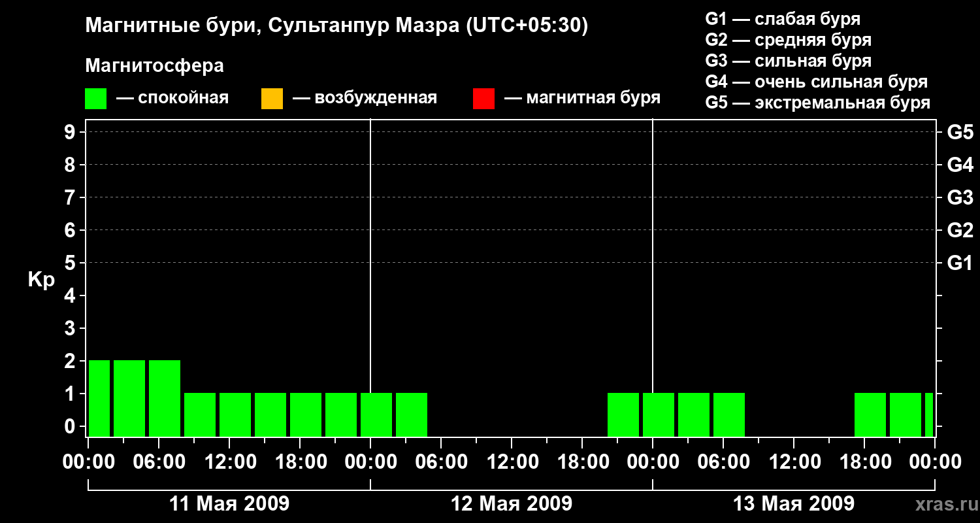Open the xras.ru watermark link
This screenshot has width=980, height=523.
click(943, 504)
